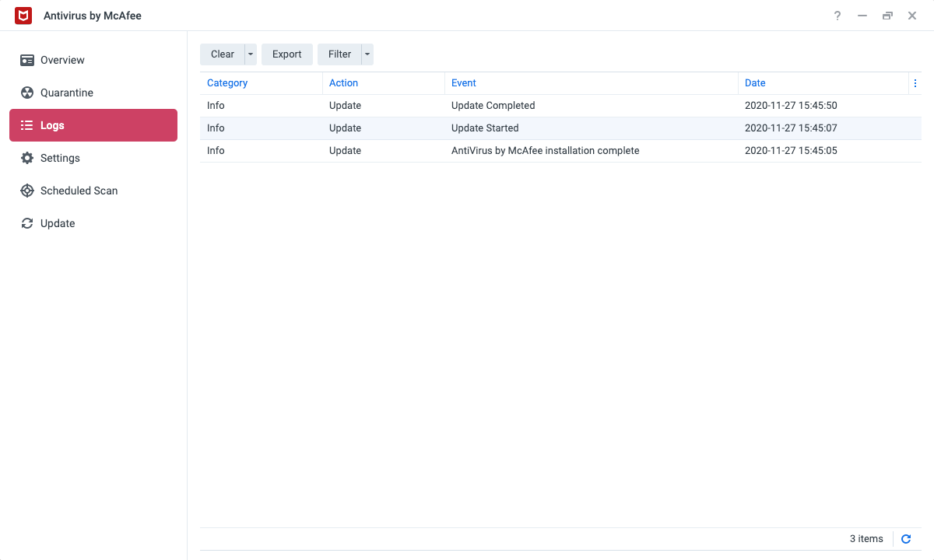
Task: Select the Update Completed log row
Action: click(x=493, y=106)
